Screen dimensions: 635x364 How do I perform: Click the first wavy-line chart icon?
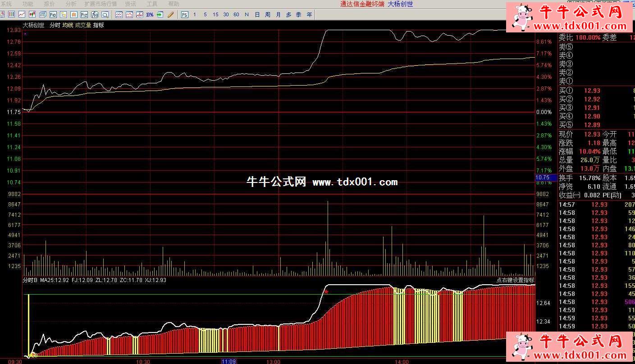119,14
